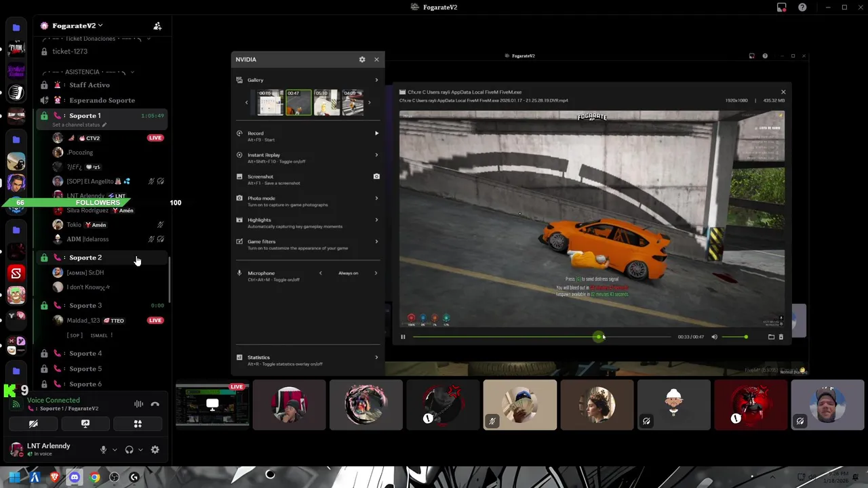Adjust the video player volume slider
This screenshot has height=488, width=868.
734,337
